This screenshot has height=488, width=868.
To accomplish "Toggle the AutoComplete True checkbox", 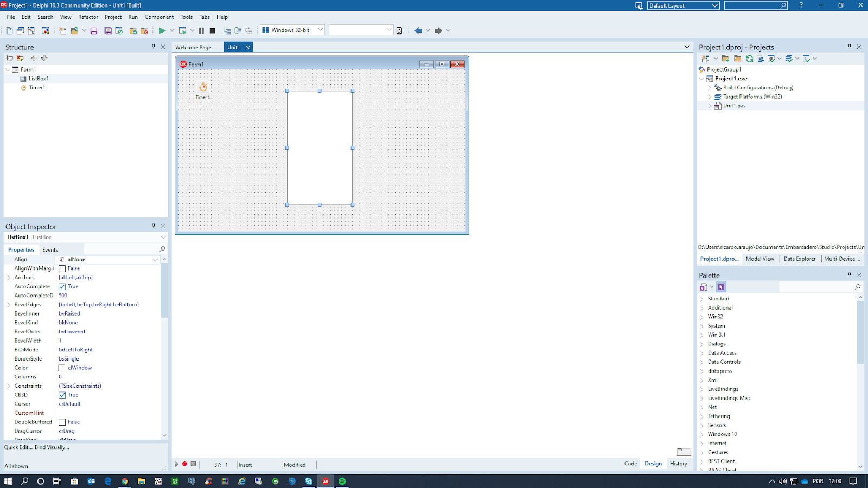I will [62, 286].
